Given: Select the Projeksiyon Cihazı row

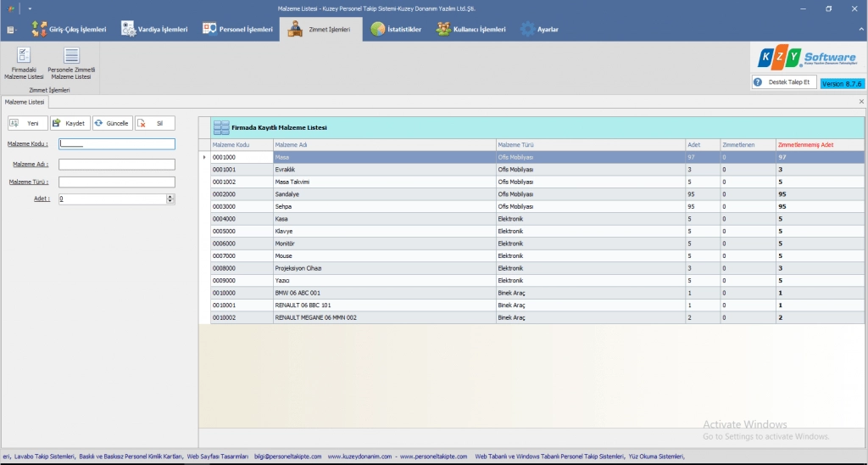Looking at the screenshot, I should click(385, 268).
